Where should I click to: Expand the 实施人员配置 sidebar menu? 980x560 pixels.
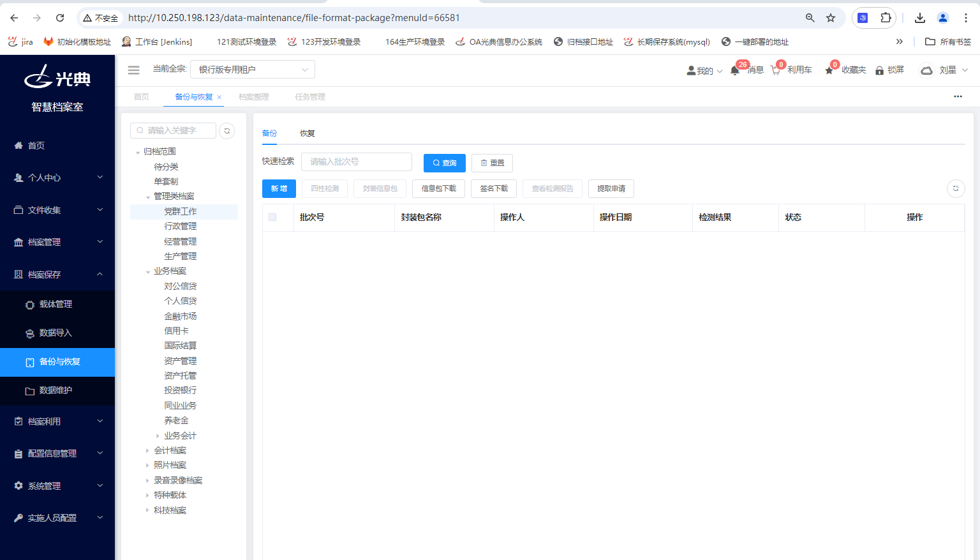pos(57,518)
